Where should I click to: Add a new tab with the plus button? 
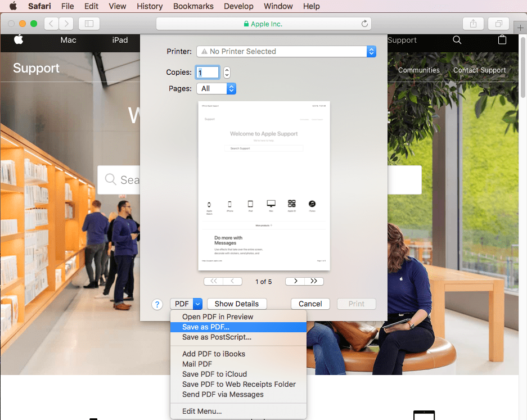click(x=520, y=28)
